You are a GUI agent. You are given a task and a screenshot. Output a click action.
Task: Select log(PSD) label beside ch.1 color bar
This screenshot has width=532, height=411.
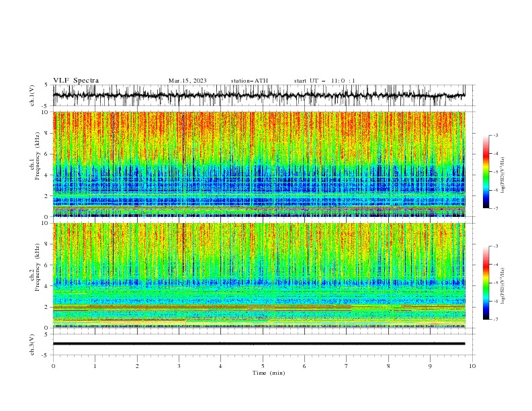pos(502,175)
